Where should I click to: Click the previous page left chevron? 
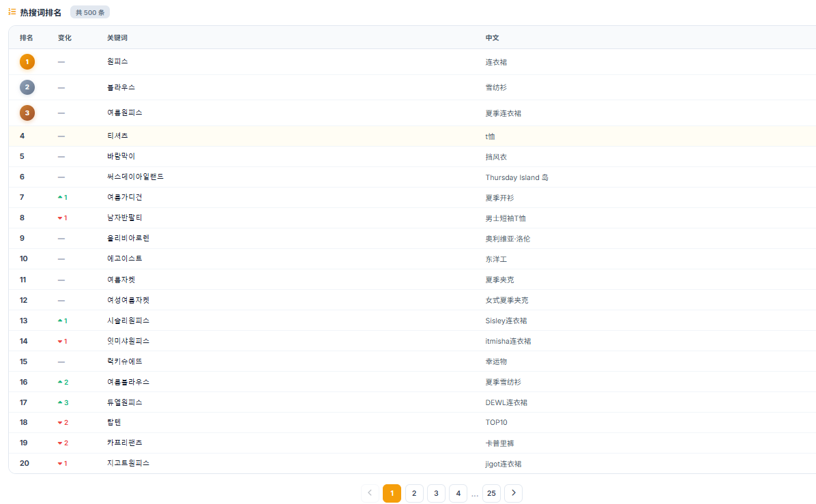click(x=370, y=493)
